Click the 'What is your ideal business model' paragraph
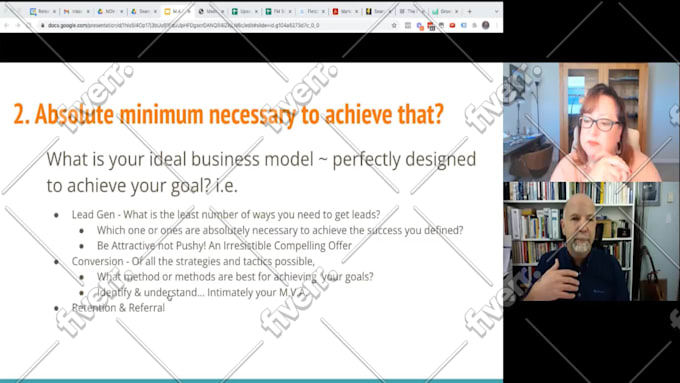Screen dimensions: 680x383 click(261, 172)
